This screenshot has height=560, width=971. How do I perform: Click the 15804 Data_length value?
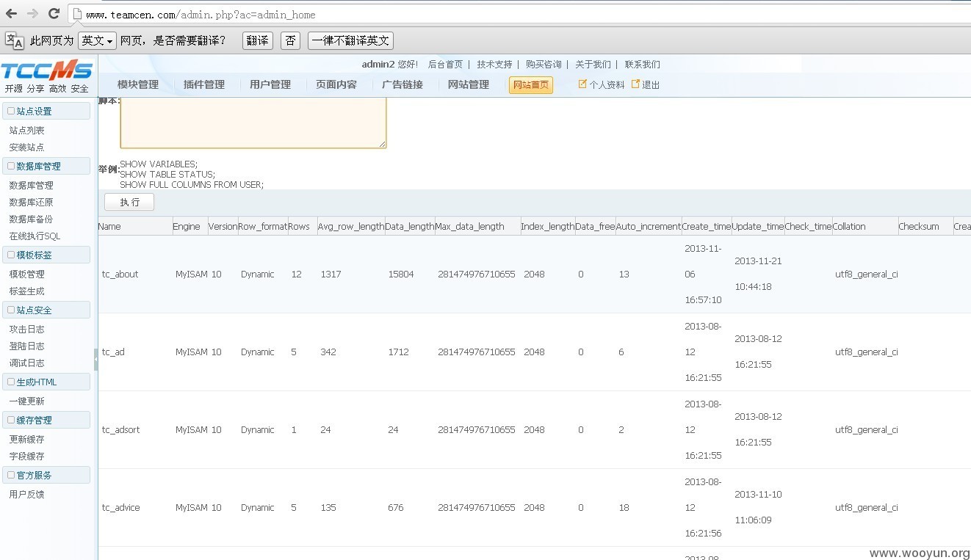pos(401,274)
